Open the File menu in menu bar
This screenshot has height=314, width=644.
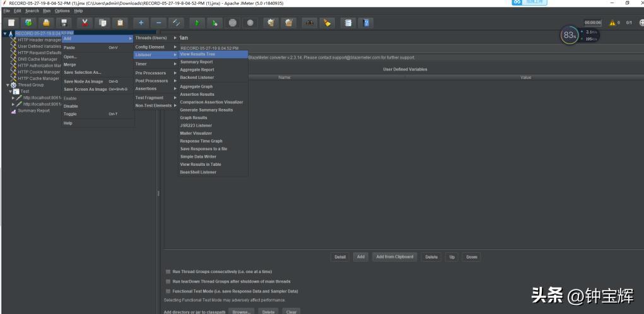(6, 11)
